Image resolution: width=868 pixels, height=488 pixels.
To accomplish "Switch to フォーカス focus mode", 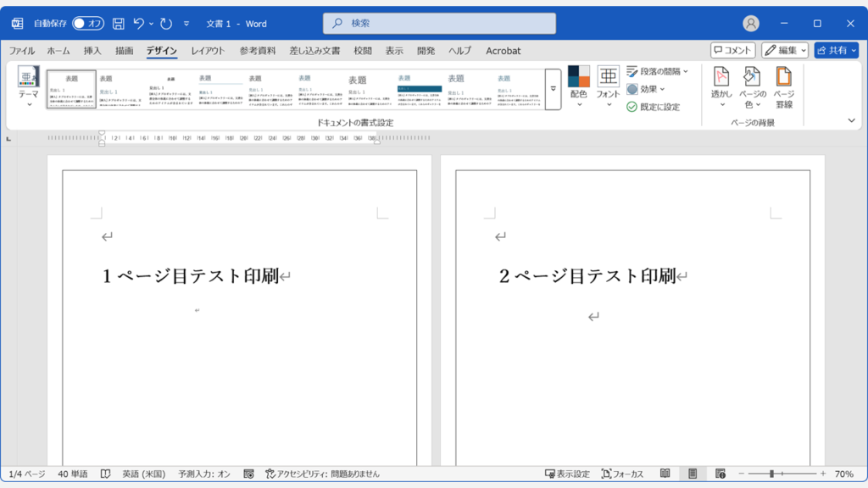I will (623, 474).
